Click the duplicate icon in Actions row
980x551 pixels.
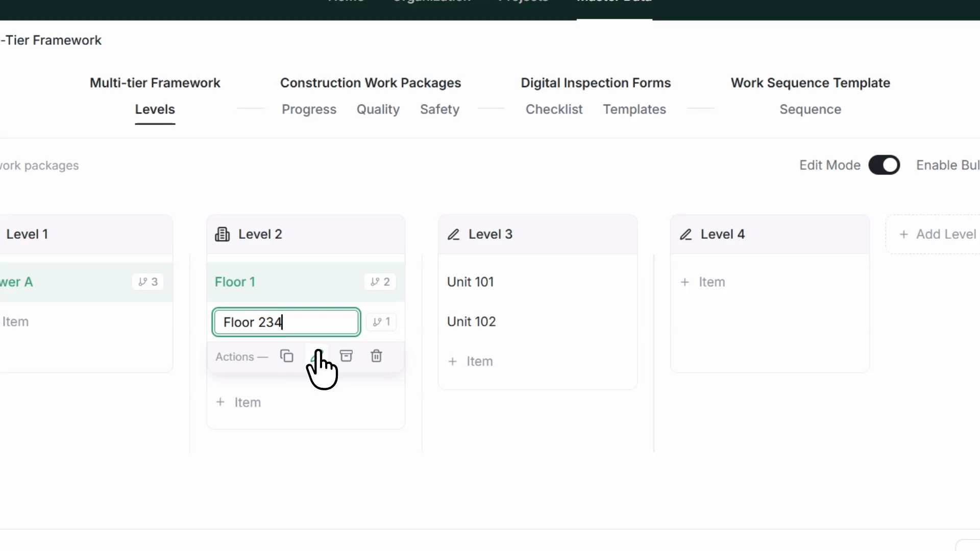[x=287, y=356]
